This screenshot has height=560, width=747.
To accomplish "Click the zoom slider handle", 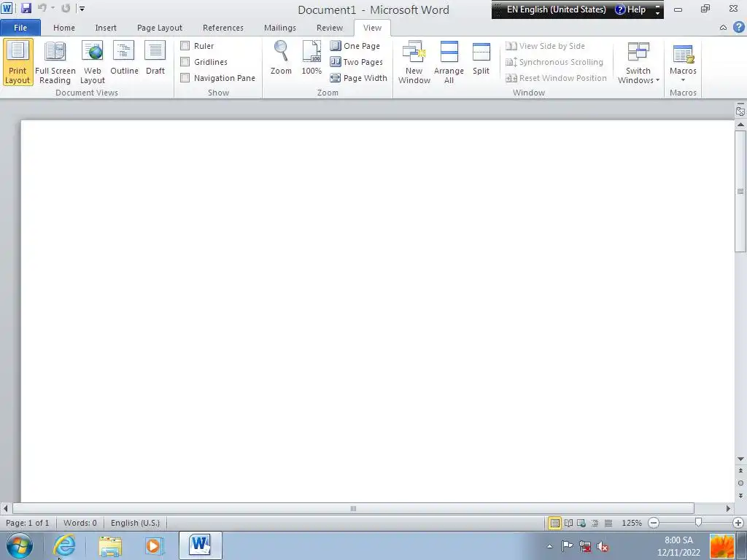I will [698, 523].
